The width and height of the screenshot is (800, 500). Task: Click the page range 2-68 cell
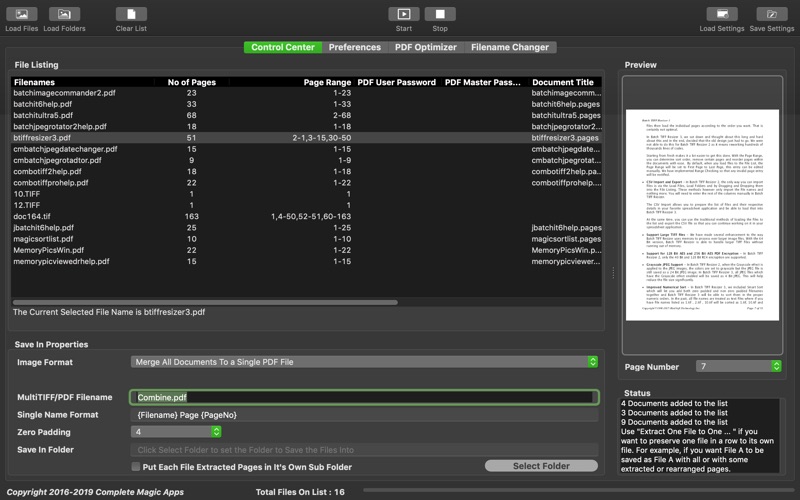pyautogui.click(x=342, y=115)
